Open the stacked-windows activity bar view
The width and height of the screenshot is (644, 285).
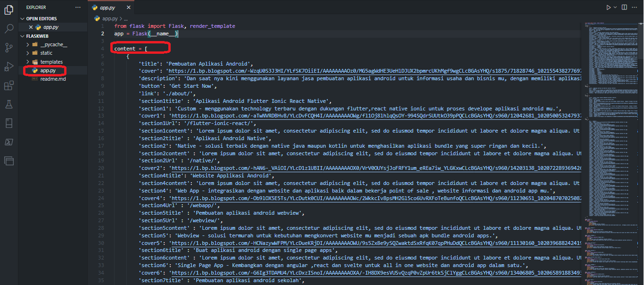coord(8,161)
